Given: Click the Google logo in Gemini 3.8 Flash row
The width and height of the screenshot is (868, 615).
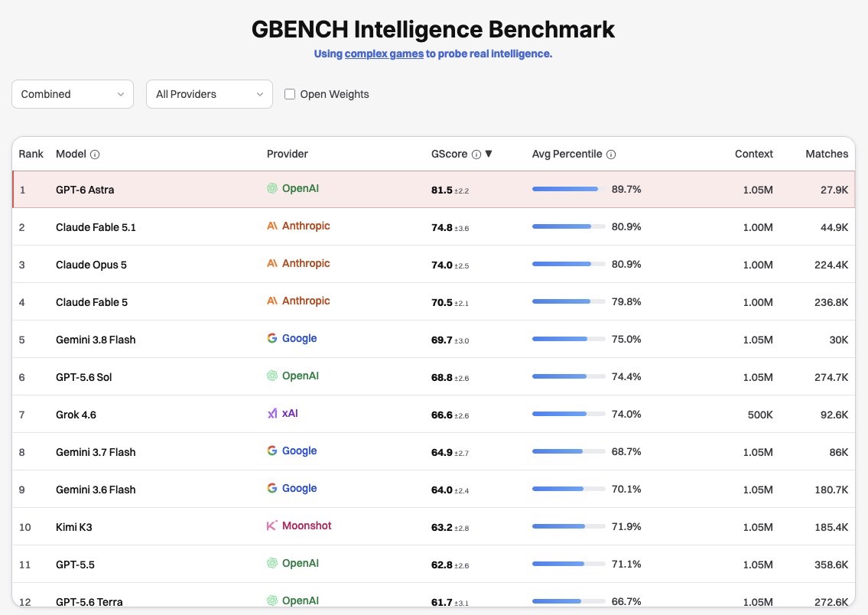Looking at the screenshot, I should click(271, 338).
